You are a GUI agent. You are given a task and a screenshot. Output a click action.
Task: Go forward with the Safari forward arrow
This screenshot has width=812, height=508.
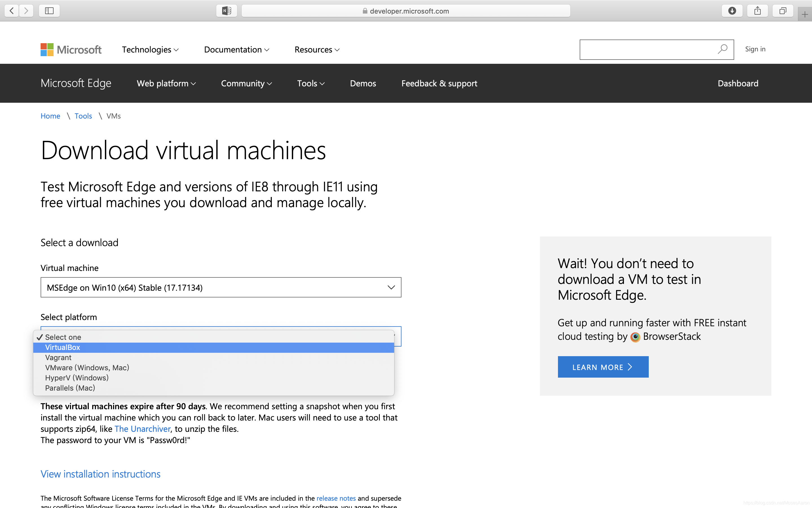26,11
